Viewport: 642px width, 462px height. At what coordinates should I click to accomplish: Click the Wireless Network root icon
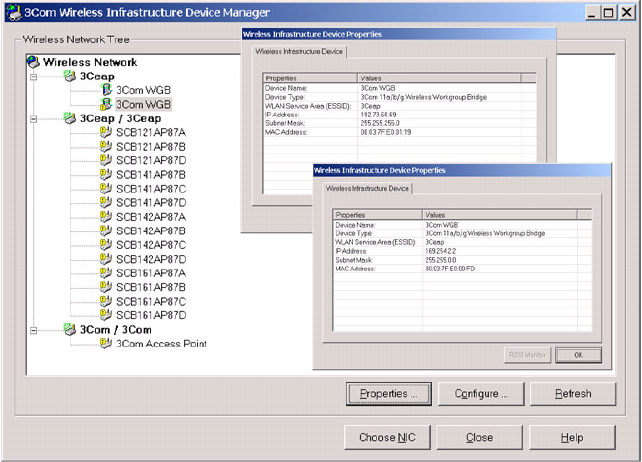pyautogui.click(x=33, y=62)
